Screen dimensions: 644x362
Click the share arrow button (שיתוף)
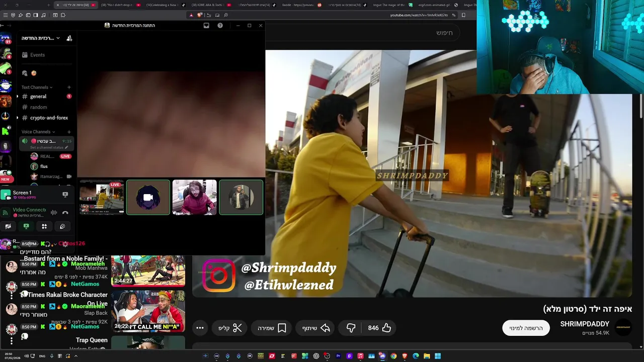(x=316, y=328)
